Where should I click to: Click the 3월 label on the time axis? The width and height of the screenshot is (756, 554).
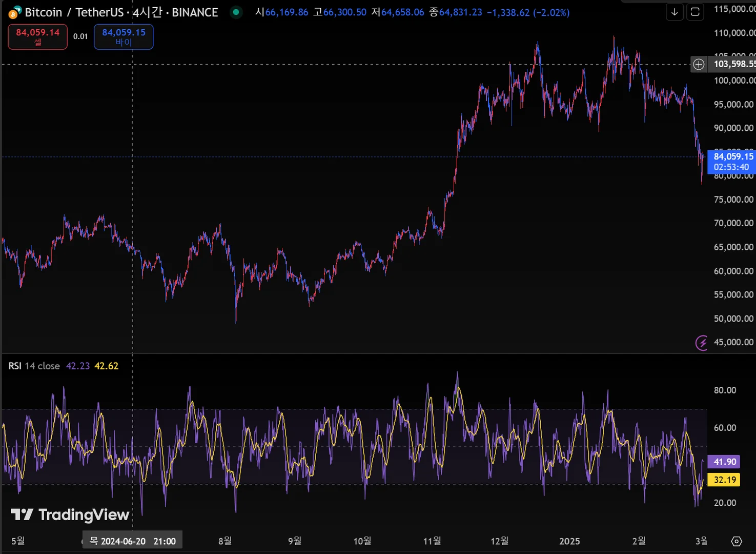(701, 541)
